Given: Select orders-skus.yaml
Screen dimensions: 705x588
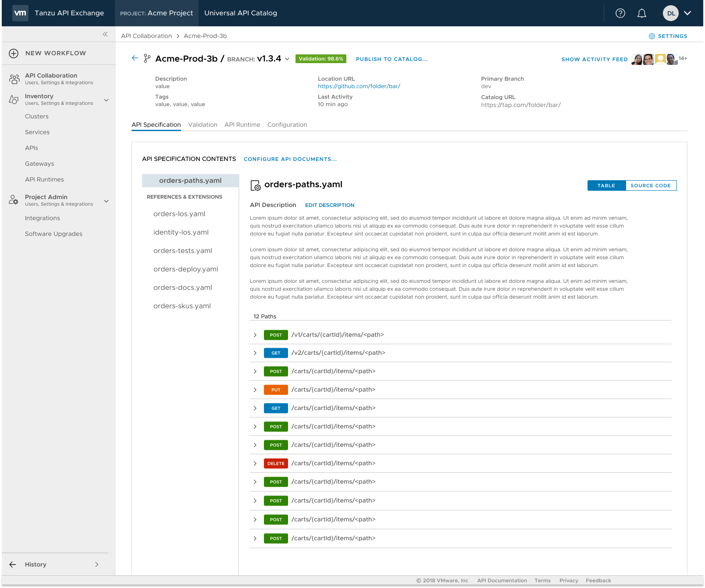Looking at the screenshot, I should tap(182, 306).
